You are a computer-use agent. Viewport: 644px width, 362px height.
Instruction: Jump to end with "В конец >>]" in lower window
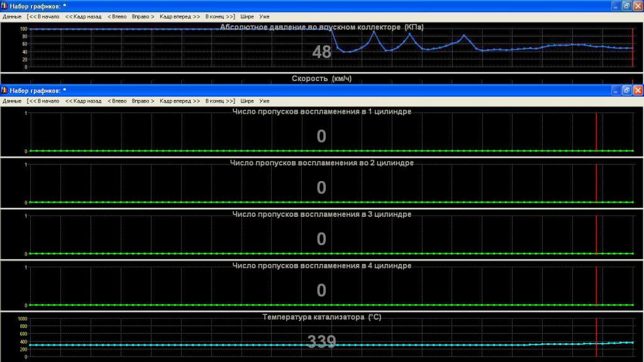coord(220,101)
